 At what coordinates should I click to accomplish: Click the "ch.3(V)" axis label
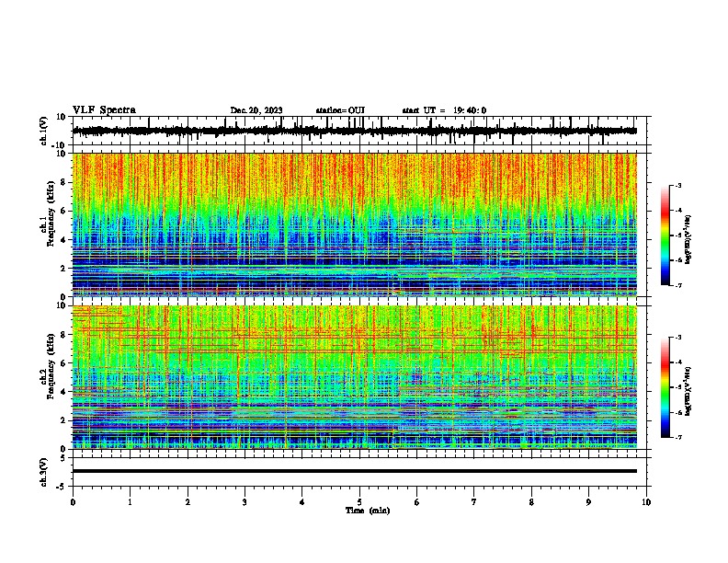tap(44, 472)
